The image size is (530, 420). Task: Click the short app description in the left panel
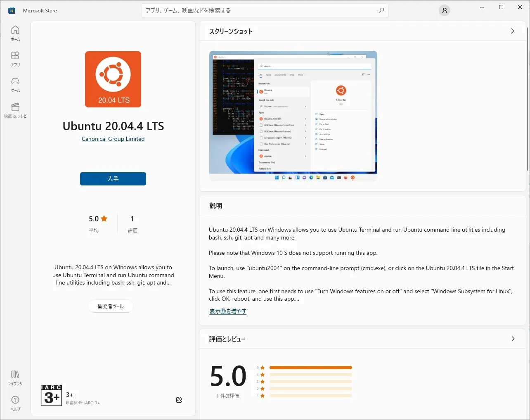click(x=113, y=275)
